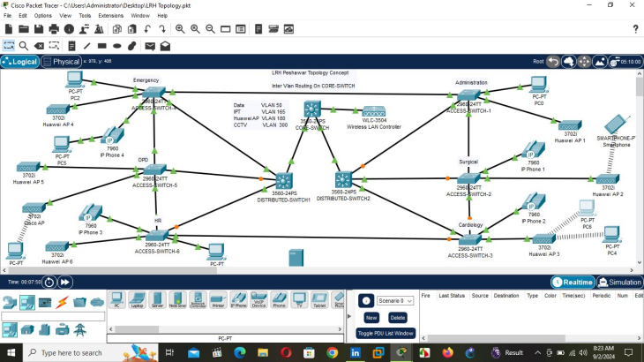Add a Complex PDU open envelope
The width and height of the screenshot is (644, 362).
(165, 46)
